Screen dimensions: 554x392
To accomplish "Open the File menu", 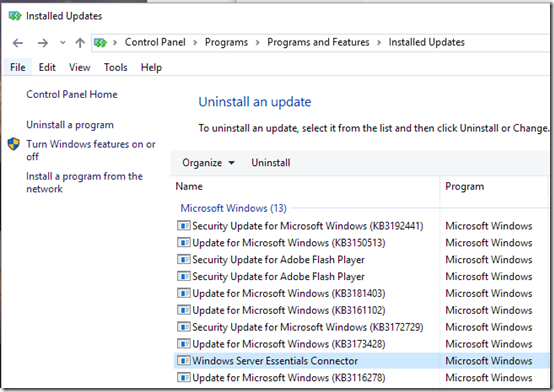I will (18, 67).
